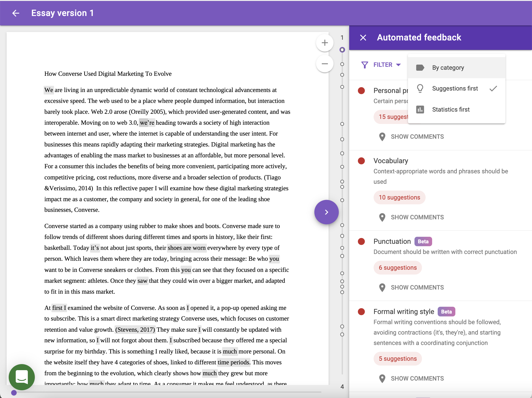Open the FILTER dropdown arrow
The height and width of the screenshot is (398, 532).
tap(399, 65)
